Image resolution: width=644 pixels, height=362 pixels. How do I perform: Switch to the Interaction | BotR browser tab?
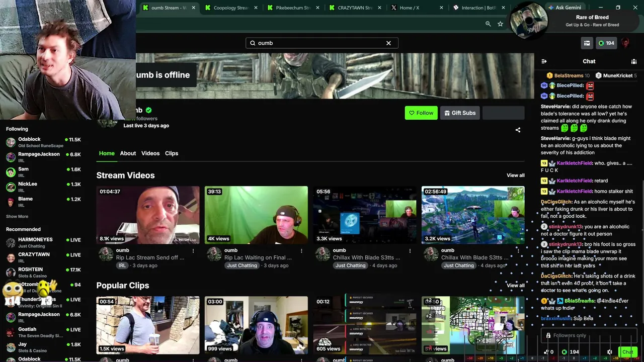point(479,8)
